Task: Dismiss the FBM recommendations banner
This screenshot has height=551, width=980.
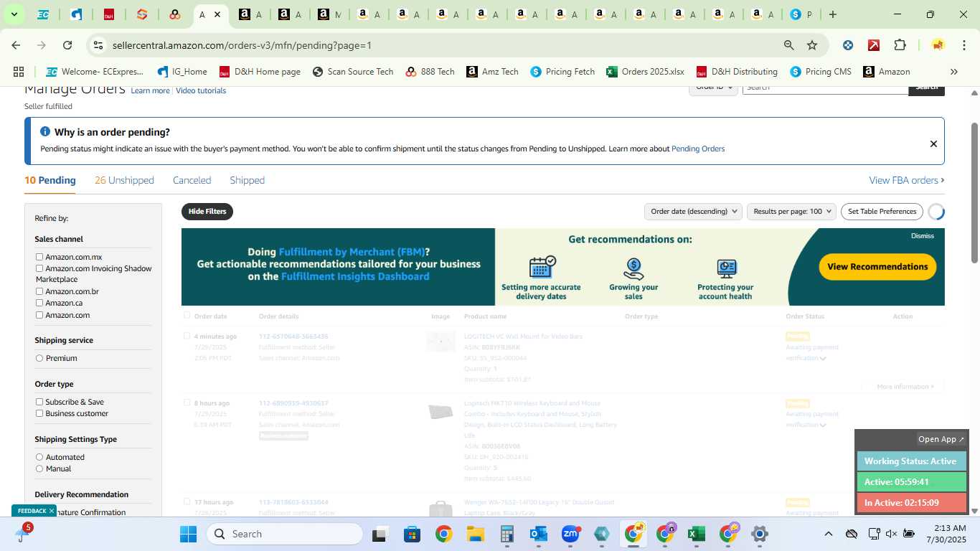Action: pyautogui.click(x=923, y=236)
